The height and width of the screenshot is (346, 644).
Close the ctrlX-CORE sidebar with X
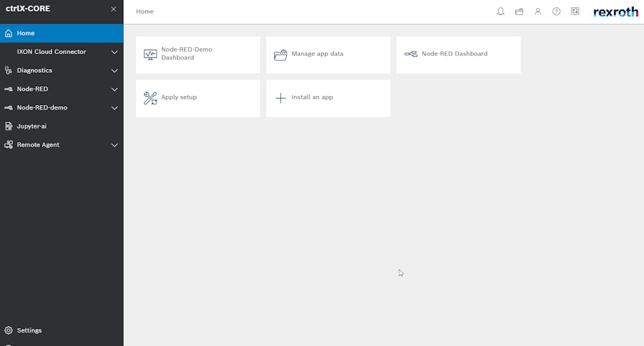tap(113, 9)
